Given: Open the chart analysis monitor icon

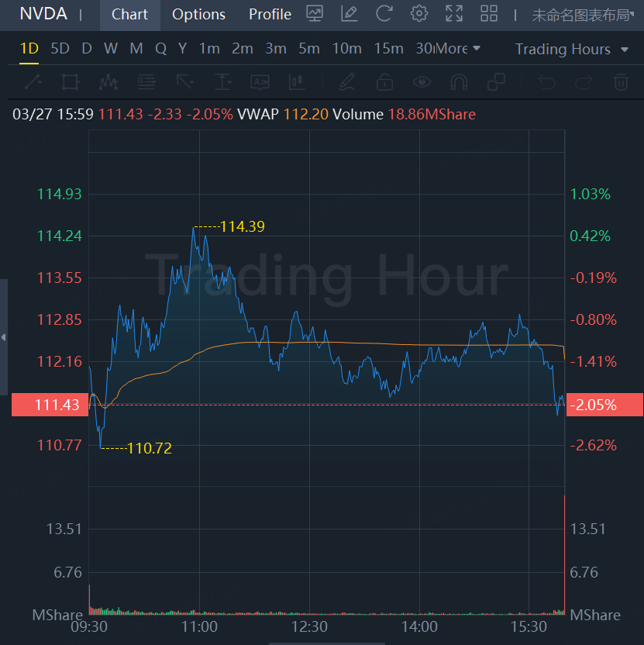Looking at the screenshot, I should pyautogui.click(x=315, y=14).
